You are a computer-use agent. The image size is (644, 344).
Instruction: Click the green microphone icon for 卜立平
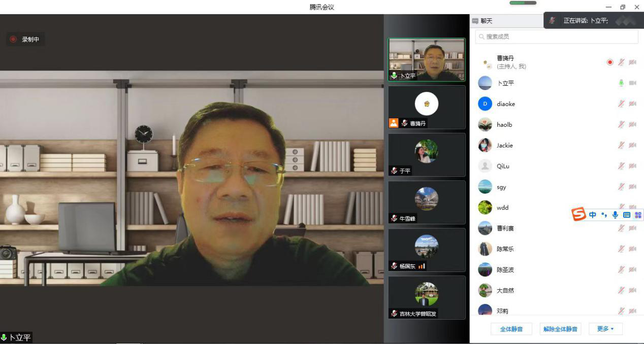click(x=621, y=83)
